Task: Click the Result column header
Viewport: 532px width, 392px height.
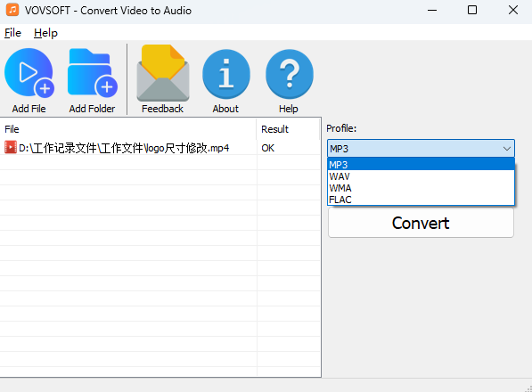Action: point(288,129)
